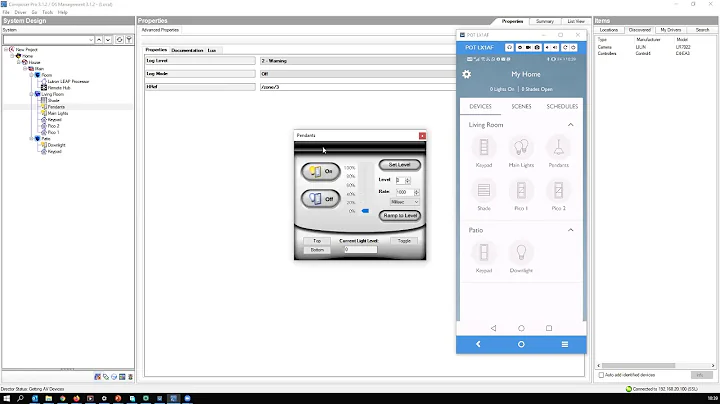Click the mirror toolbar volume up icon

click(555, 47)
